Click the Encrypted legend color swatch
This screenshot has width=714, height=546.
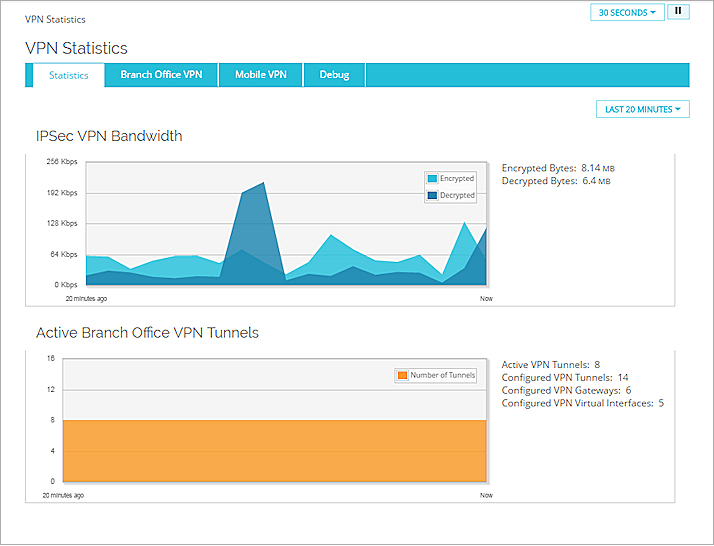point(432,179)
